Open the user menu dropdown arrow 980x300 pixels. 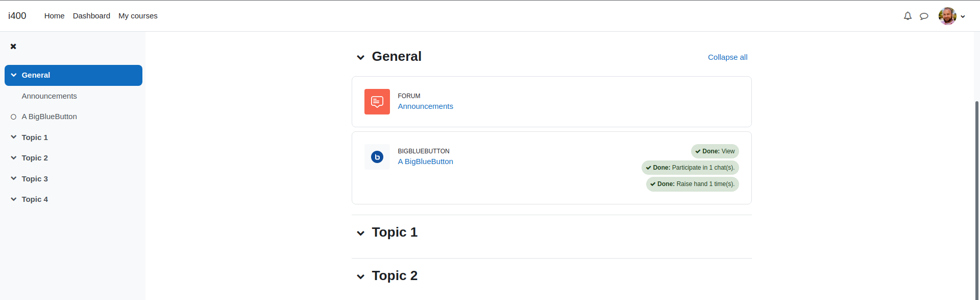(x=963, y=16)
